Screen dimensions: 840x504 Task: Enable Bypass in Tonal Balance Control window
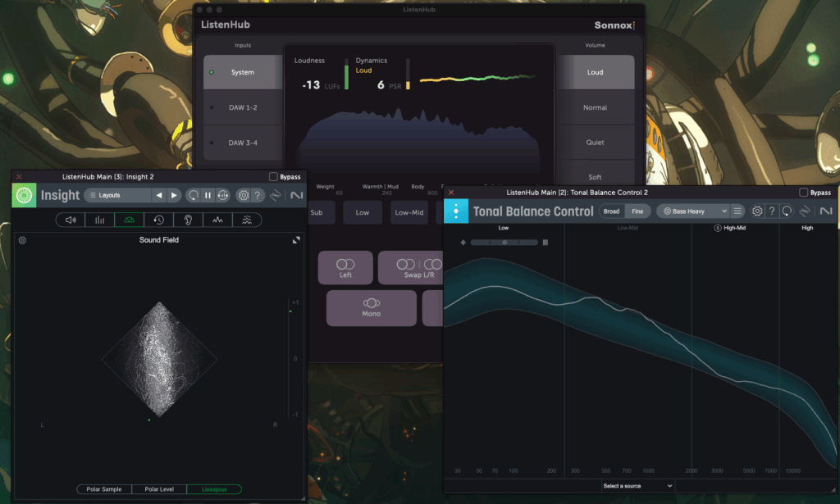pos(804,192)
